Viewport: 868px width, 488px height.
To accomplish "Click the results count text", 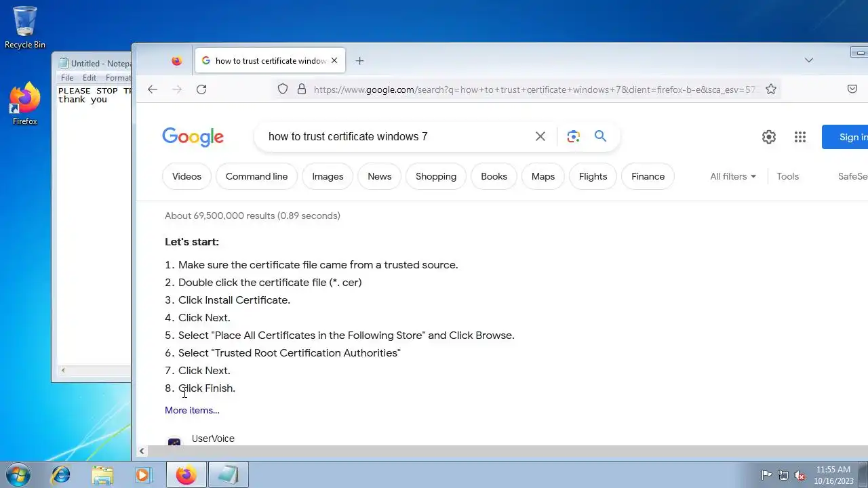I will click(252, 216).
